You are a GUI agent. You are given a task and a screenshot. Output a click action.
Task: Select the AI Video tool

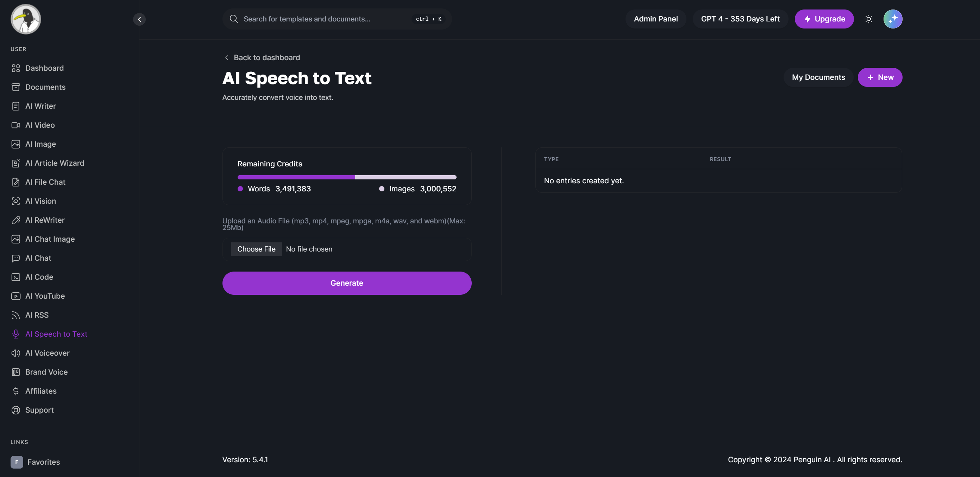click(x=40, y=125)
